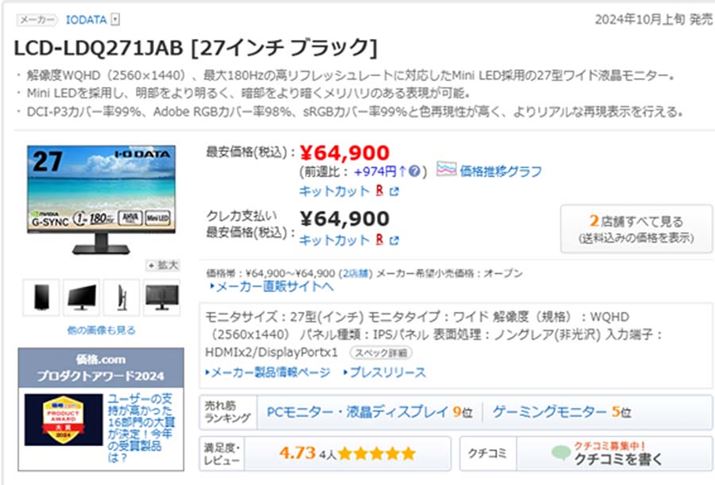Viewport: 715px width, 485px height.
Task: Click the price trend graph icon
Action: pyautogui.click(x=446, y=170)
